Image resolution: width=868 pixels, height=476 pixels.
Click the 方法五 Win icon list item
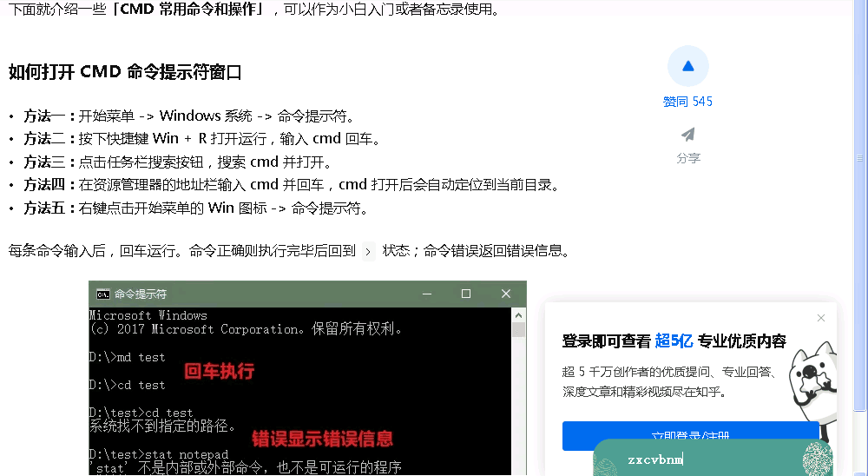[196, 208]
